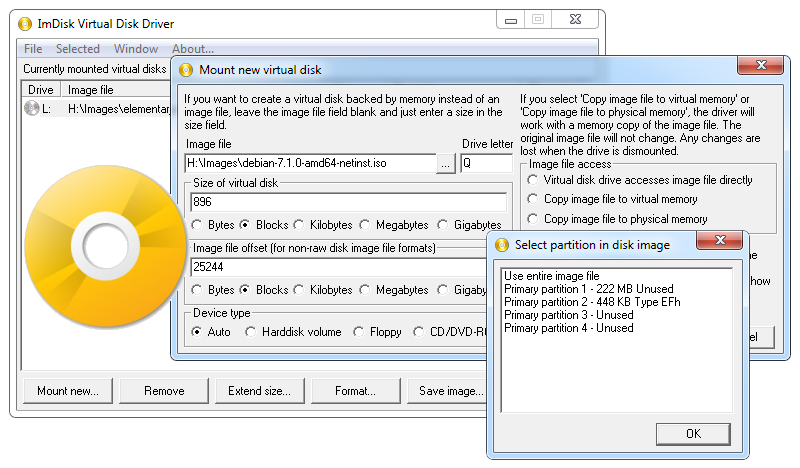Select Virtual disk drive accesses image file directly
Image resolution: width=800 pixels, height=468 pixels.
640,180
